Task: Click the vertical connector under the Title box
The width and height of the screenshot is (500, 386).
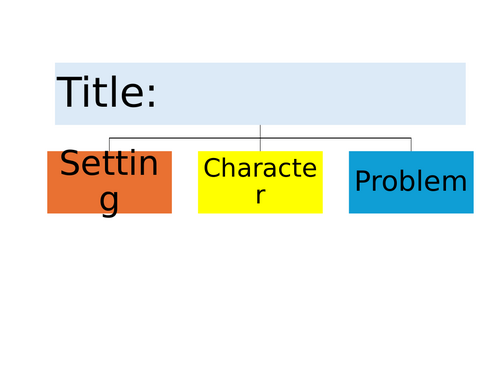Action: (x=260, y=131)
